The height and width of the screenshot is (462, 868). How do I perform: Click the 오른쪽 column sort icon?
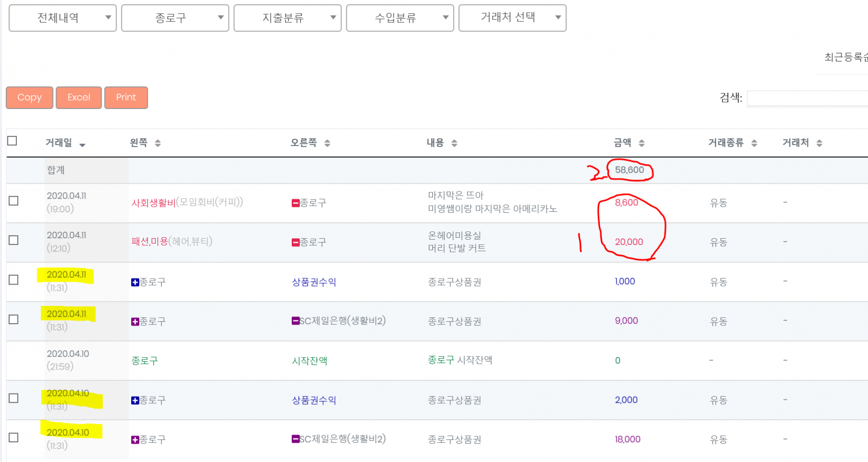[x=327, y=143]
